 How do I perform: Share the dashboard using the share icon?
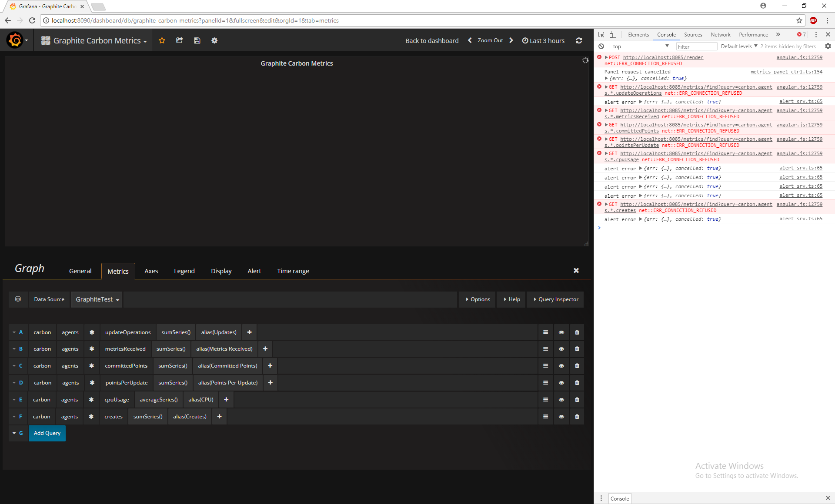point(180,40)
